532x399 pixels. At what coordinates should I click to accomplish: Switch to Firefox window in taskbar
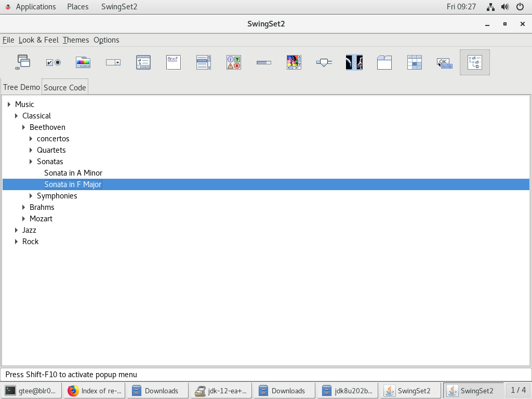pos(95,391)
